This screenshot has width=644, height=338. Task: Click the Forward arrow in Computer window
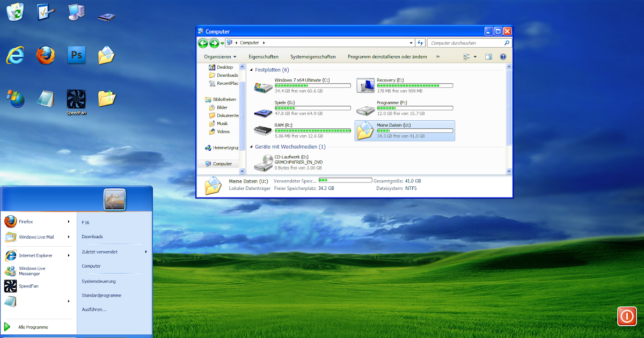[214, 43]
